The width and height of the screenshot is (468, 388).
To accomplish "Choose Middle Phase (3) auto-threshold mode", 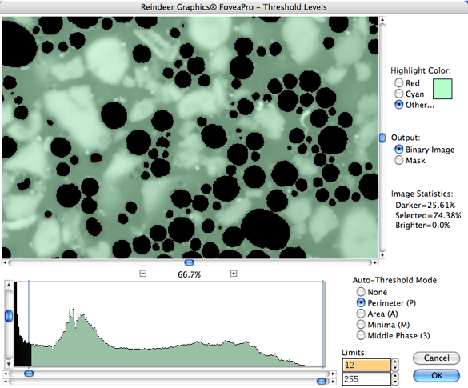I will tap(361, 335).
